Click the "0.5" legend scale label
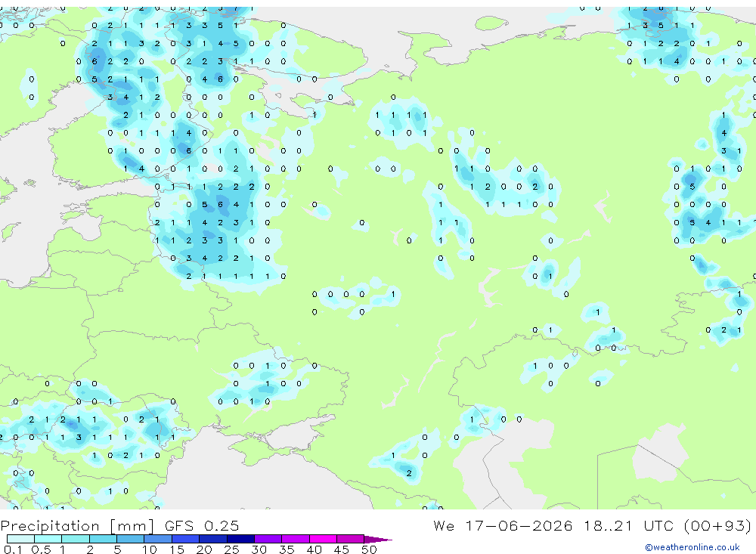Image resolution: width=756 pixels, height=554 pixels. point(41,549)
